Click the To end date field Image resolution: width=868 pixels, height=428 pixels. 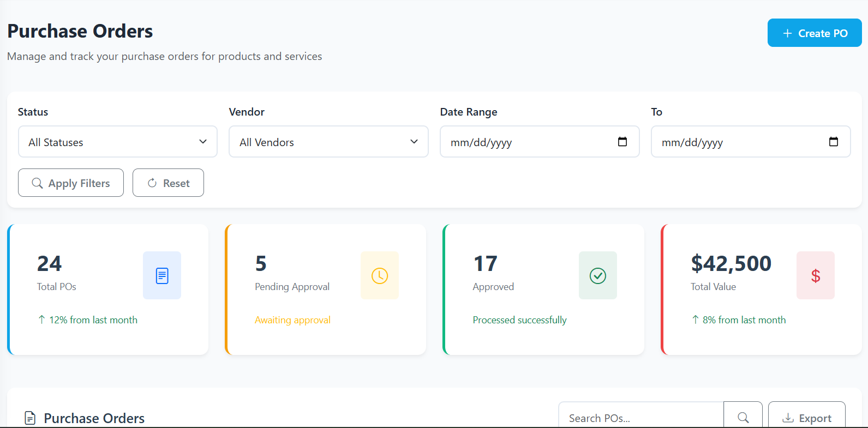click(x=737, y=142)
